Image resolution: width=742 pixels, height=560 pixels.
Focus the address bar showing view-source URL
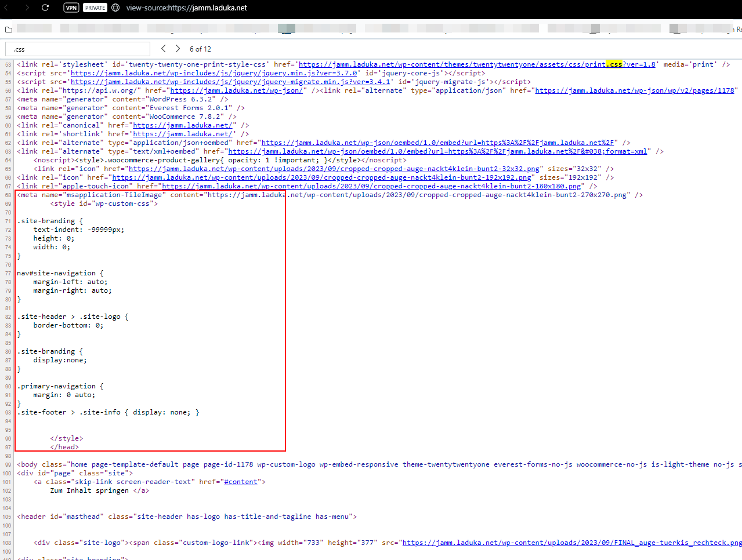click(187, 8)
